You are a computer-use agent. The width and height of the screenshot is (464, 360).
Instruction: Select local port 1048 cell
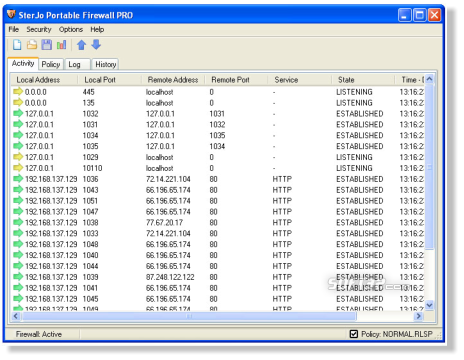(x=90, y=244)
